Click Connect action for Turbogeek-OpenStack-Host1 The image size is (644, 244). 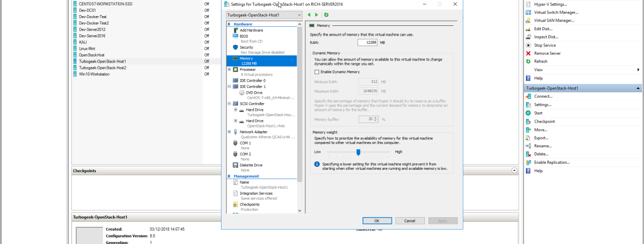tap(543, 96)
